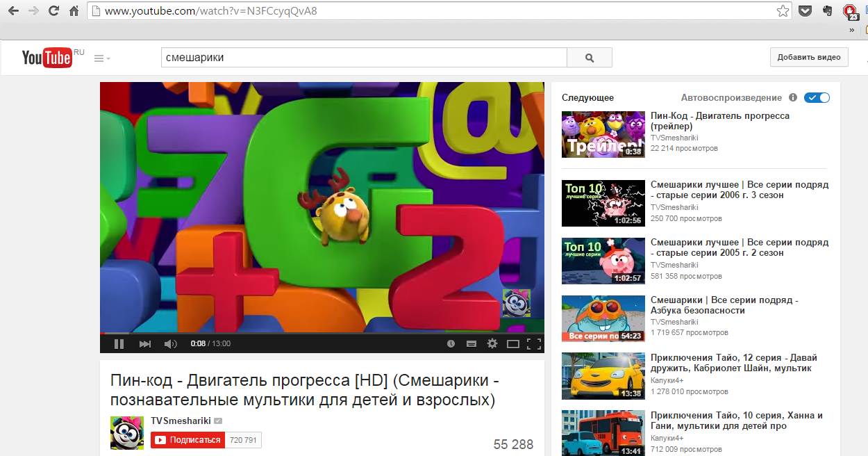Click the Следующее heading
868x456 pixels.
587,98
